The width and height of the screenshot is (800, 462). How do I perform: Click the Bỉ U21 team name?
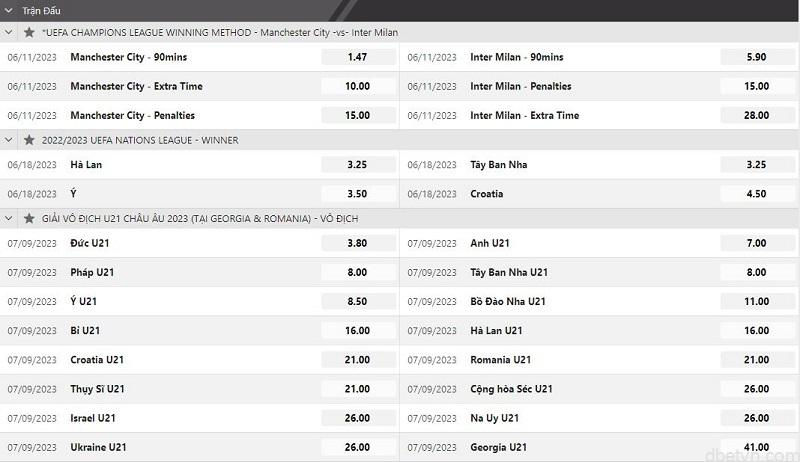click(85, 330)
